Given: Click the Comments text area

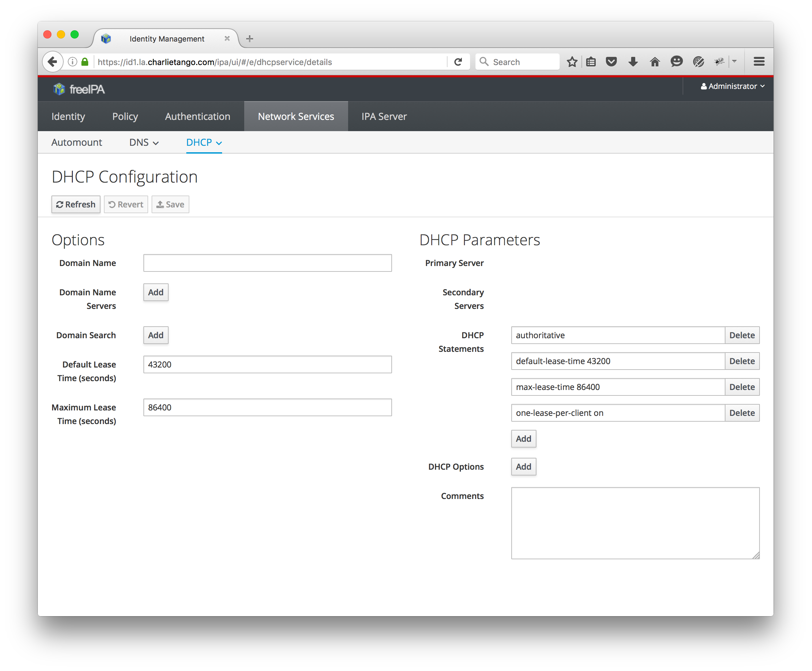Looking at the screenshot, I should [x=635, y=522].
